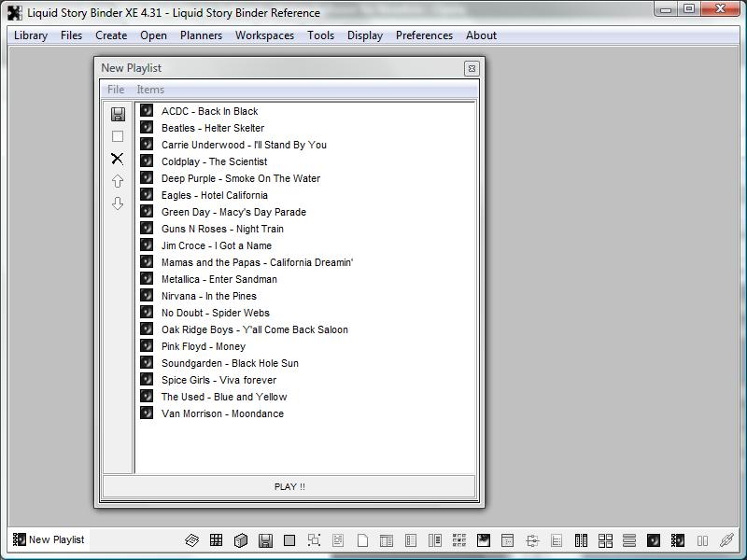Open the playlist window's Items menu
The image size is (747, 560).
tap(150, 90)
